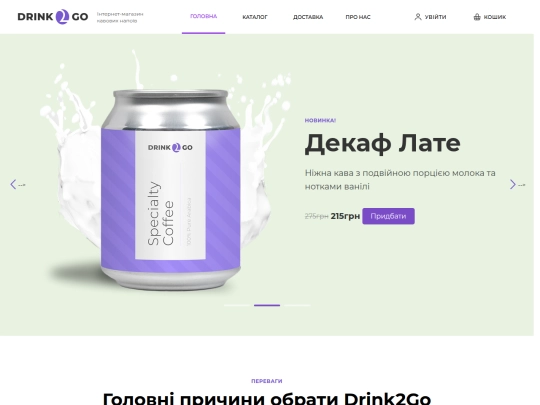
Task: Click the Декаф Лате product heading
Action: point(382,143)
